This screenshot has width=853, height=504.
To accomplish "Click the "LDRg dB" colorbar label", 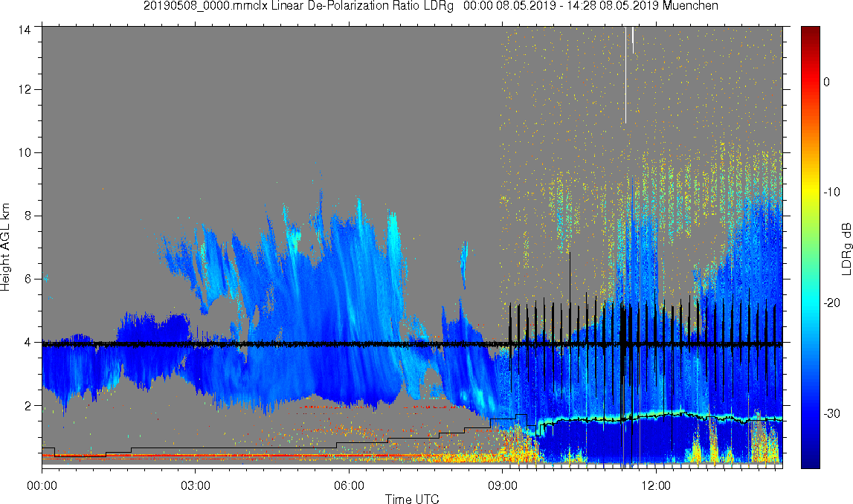I will [x=846, y=248].
